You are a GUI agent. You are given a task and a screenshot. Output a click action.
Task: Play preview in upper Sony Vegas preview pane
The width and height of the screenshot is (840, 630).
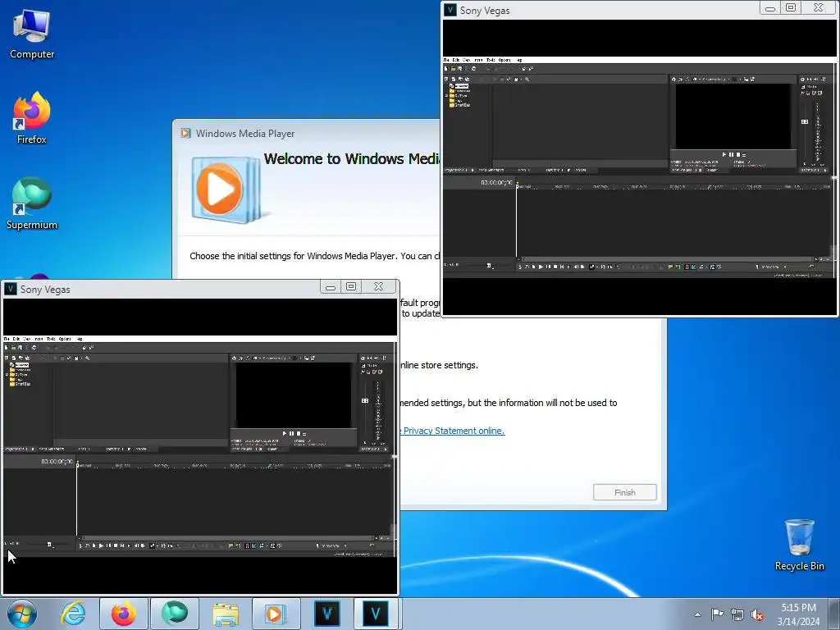point(724,155)
